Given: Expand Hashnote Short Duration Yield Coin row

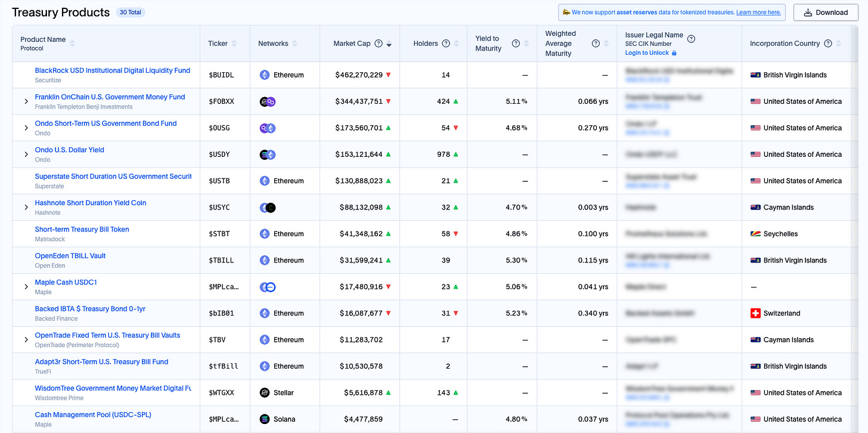Looking at the screenshot, I should click(x=26, y=208).
